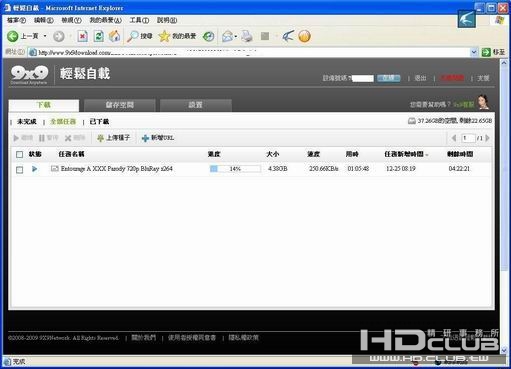Open Favorites star icon

(164, 36)
